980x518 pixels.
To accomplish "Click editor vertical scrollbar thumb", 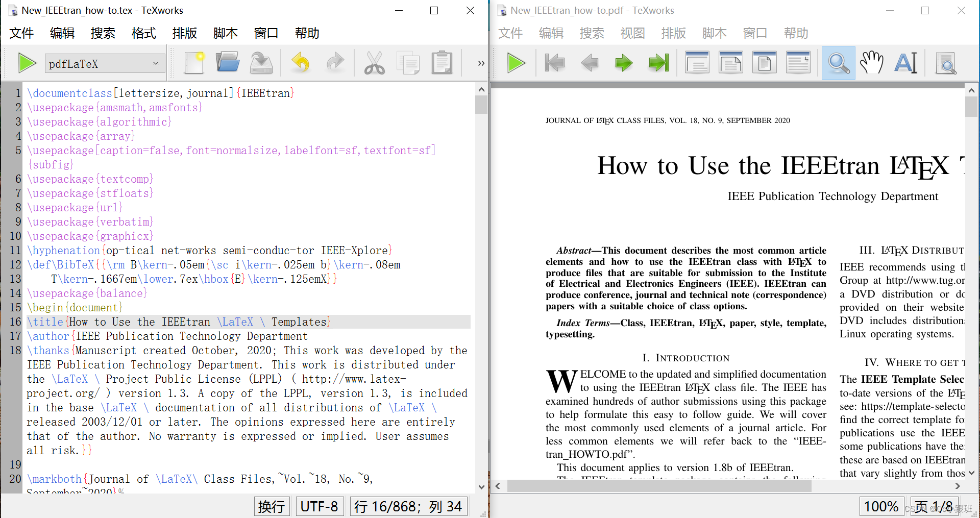I will point(481,105).
